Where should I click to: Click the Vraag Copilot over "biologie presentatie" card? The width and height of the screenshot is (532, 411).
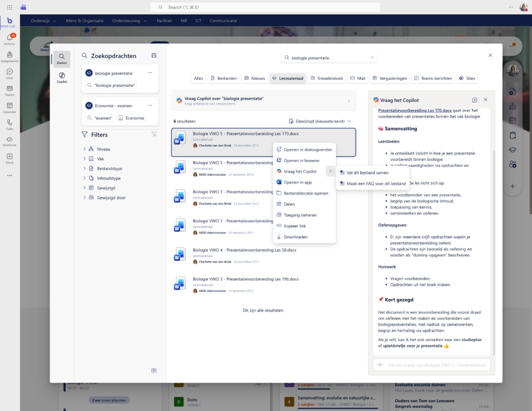click(263, 100)
